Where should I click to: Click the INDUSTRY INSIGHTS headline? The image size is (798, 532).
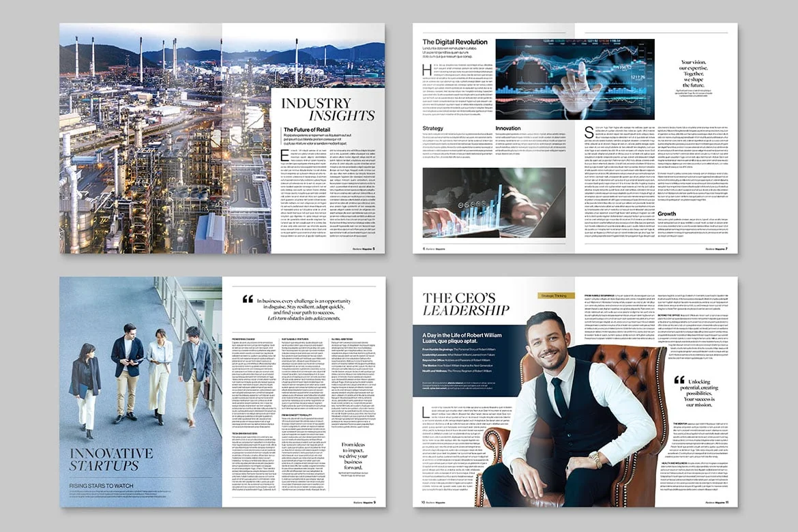click(328, 109)
